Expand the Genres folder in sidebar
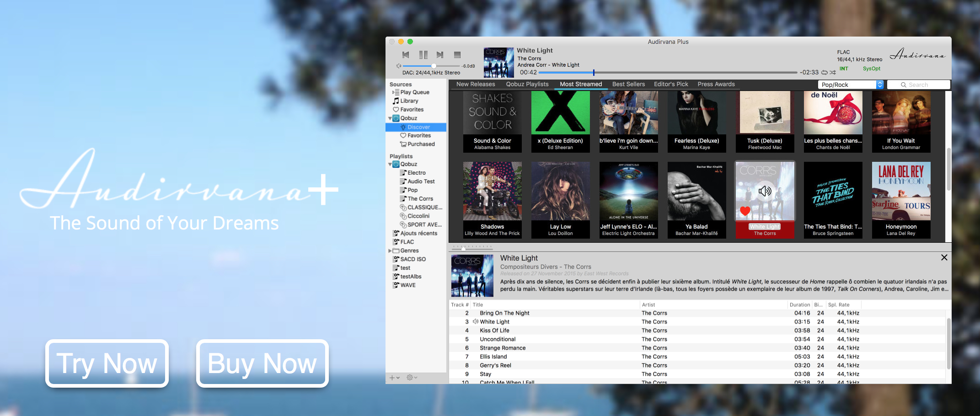 390,251
